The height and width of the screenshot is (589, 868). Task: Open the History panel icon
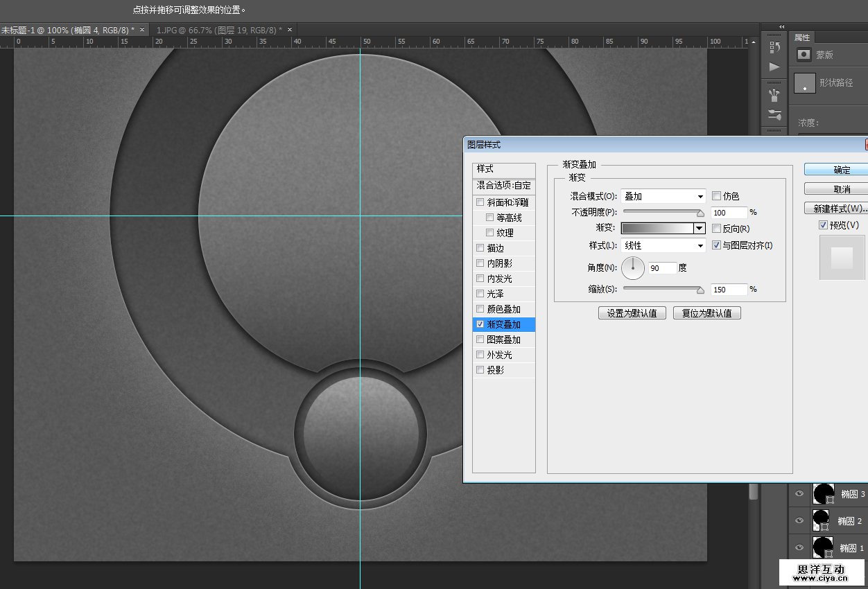coord(774,47)
